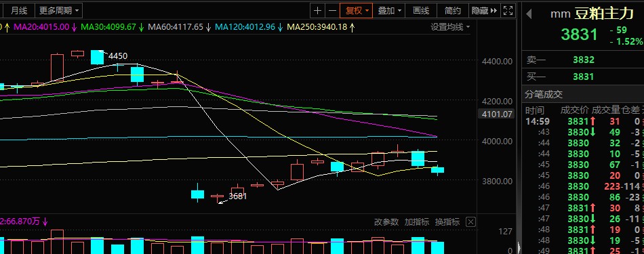Zoom in the chart with plus button
Viewport: 644px width, 254px height.
(x=317, y=11)
